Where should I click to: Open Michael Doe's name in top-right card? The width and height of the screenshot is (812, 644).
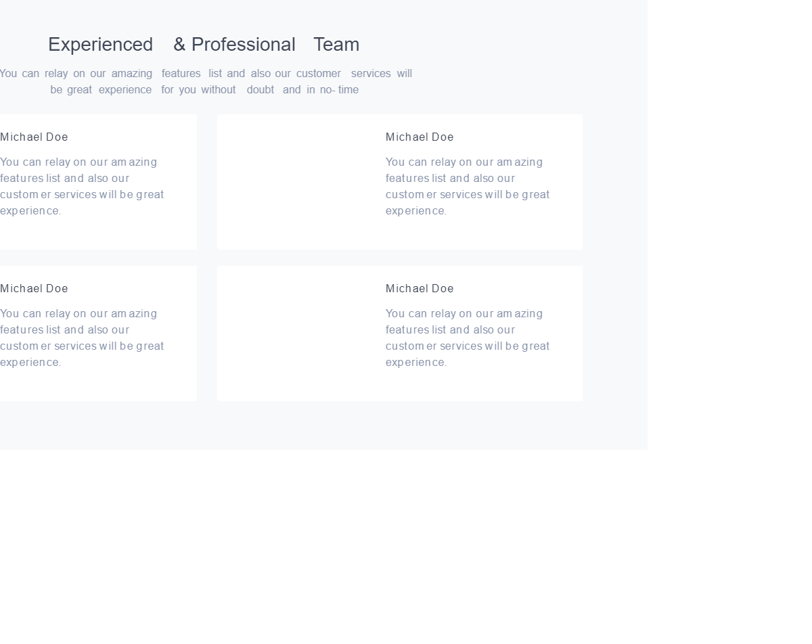[420, 137]
